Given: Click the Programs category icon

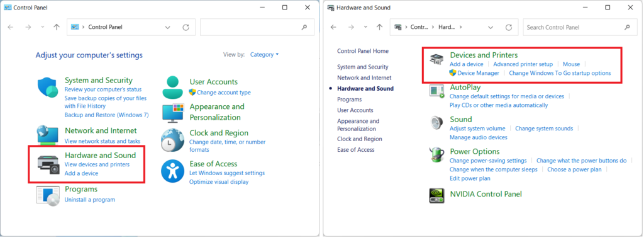Looking at the screenshot, I should coord(48,196).
